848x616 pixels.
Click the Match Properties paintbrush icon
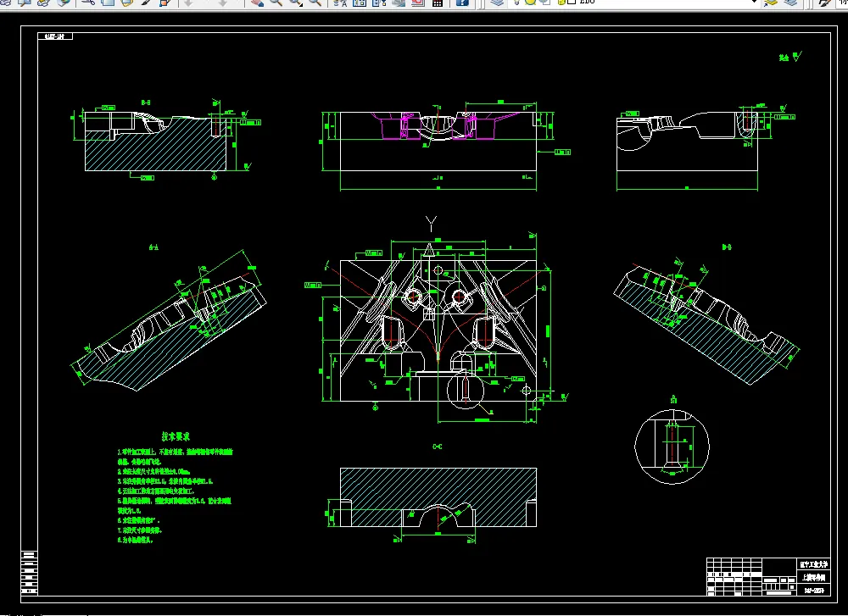coord(146,3)
